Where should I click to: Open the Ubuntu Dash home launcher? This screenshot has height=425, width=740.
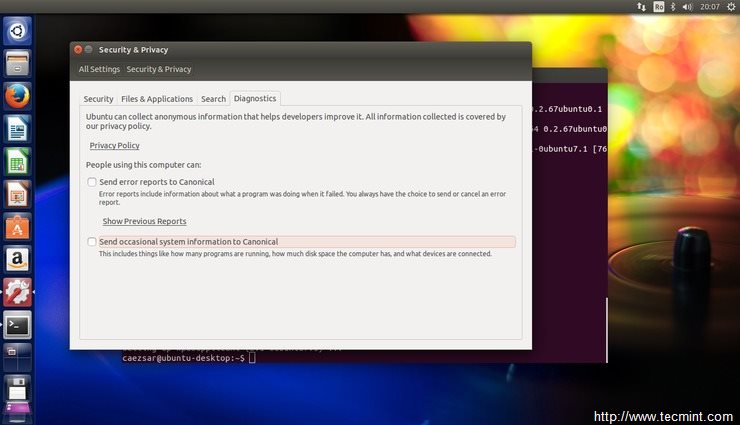(x=17, y=31)
